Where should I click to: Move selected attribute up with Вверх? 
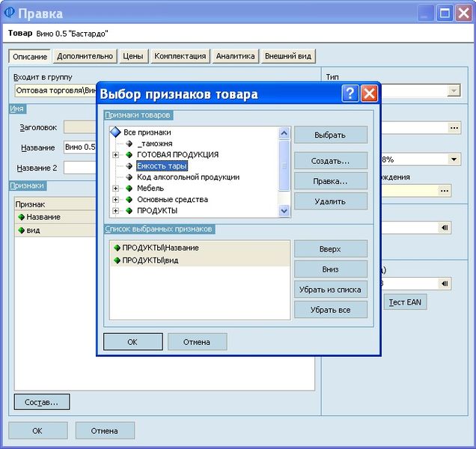click(x=330, y=249)
